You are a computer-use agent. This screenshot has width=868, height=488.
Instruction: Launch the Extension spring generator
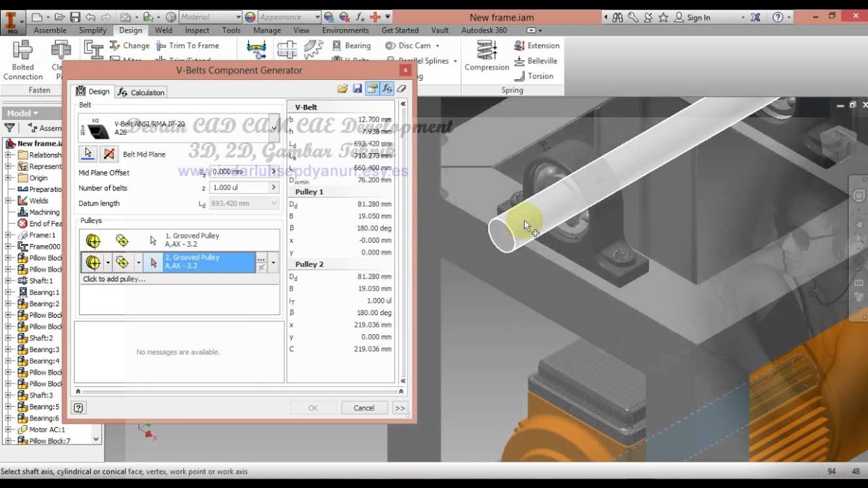pos(537,45)
